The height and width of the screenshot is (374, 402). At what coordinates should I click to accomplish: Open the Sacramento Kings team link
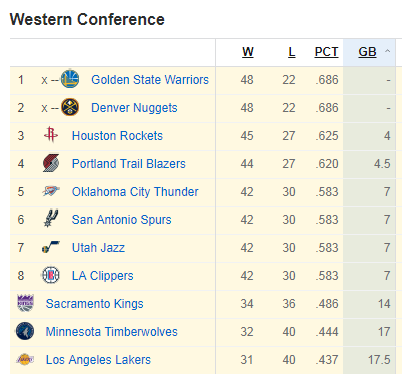(94, 304)
